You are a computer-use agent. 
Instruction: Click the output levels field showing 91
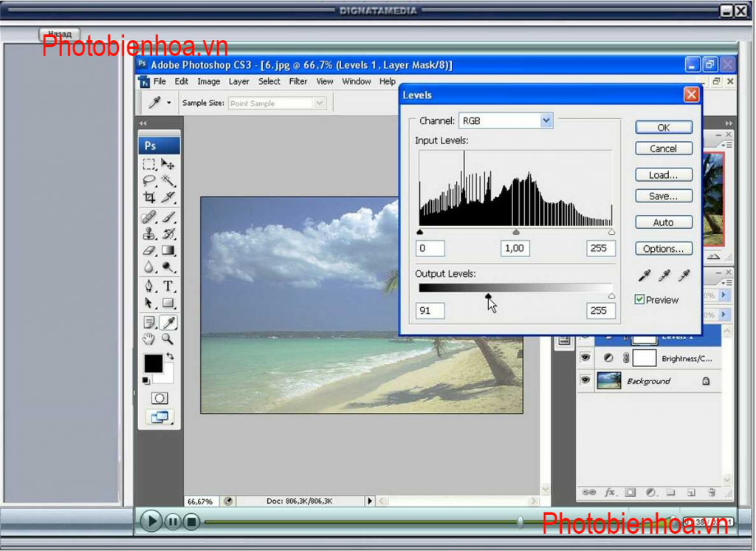(x=430, y=310)
